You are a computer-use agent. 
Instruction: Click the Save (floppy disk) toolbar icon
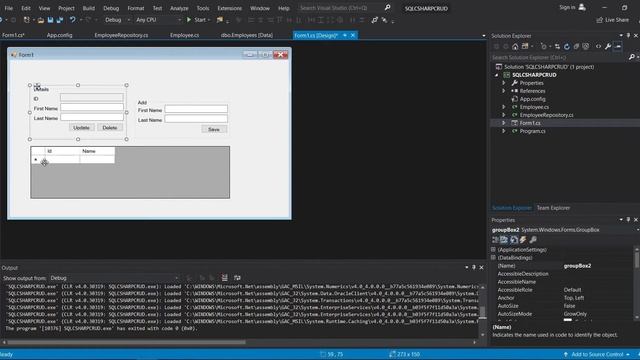tap(50, 20)
